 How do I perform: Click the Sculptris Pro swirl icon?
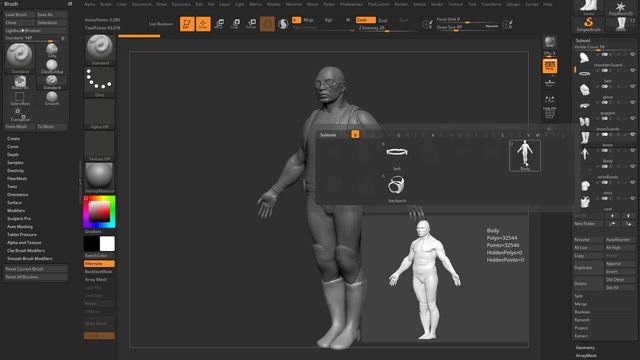coord(283,24)
